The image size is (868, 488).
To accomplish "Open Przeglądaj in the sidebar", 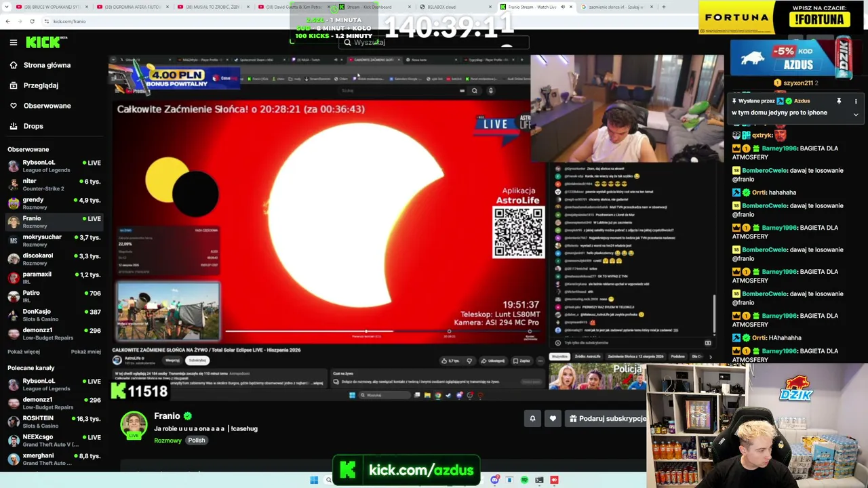I will 41,85.
